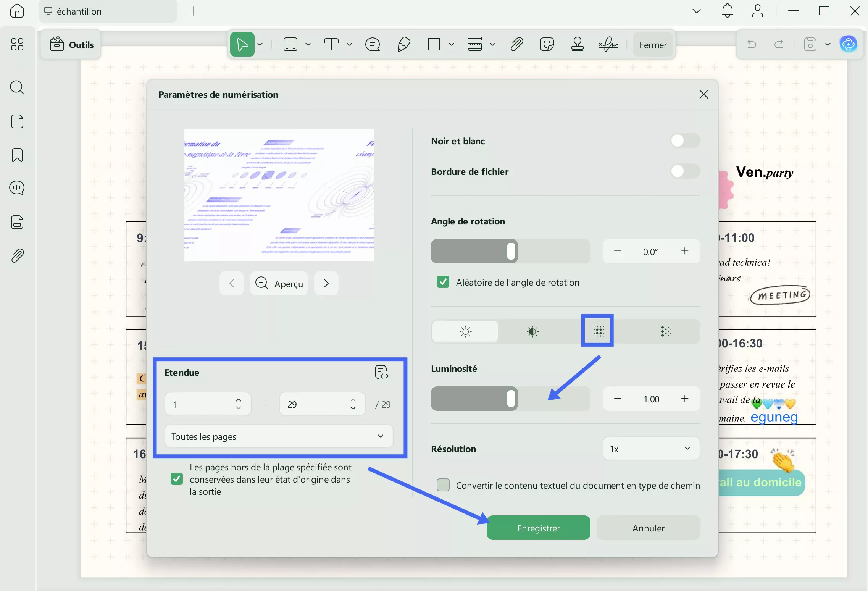The height and width of the screenshot is (591, 868).
Task: Click the Enregistrer button
Action: (x=538, y=528)
